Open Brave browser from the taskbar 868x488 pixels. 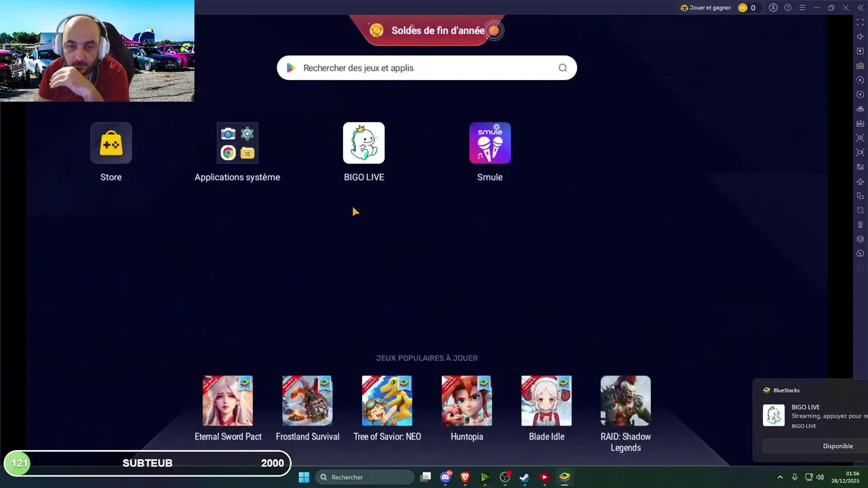[465, 477]
